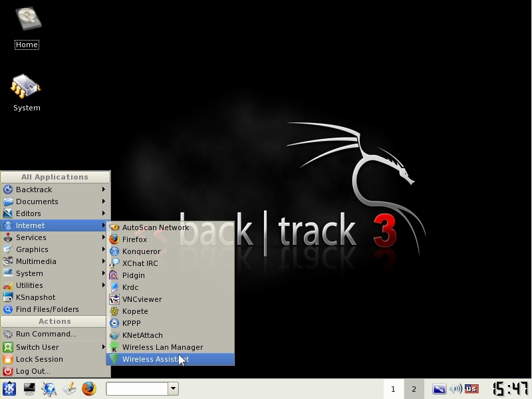Open the Switch User entry
The height and width of the screenshot is (399, 532).
(x=55, y=347)
